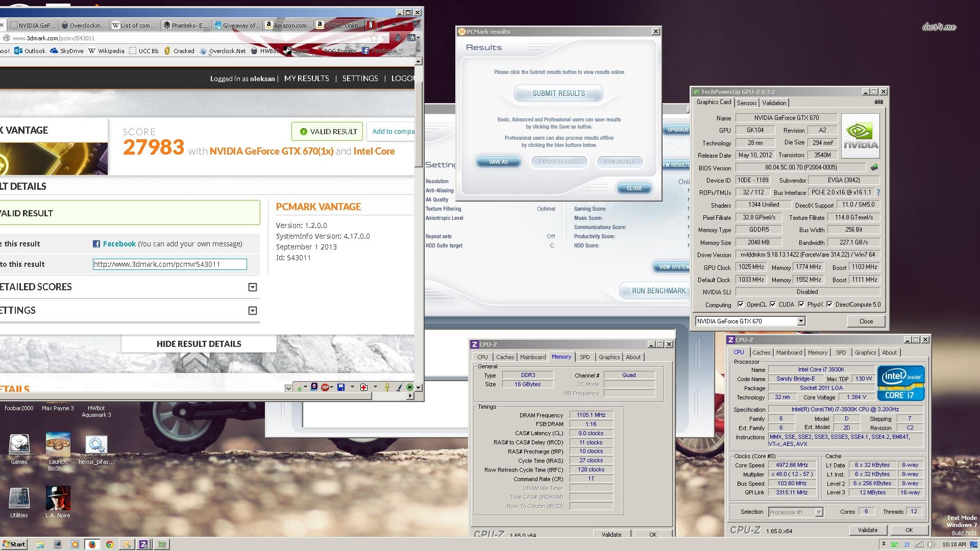Click the green GPU-Z button in the taskbar
The height and width of the screenshot is (551, 980).
pyautogui.click(x=162, y=544)
